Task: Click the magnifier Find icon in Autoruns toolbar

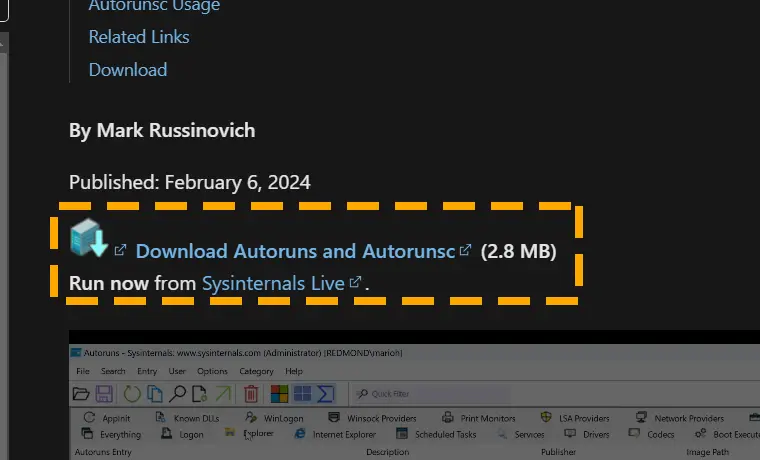Action: [x=177, y=394]
